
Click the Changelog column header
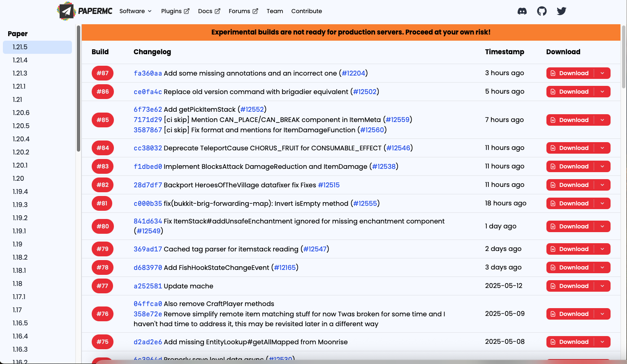(x=152, y=52)
